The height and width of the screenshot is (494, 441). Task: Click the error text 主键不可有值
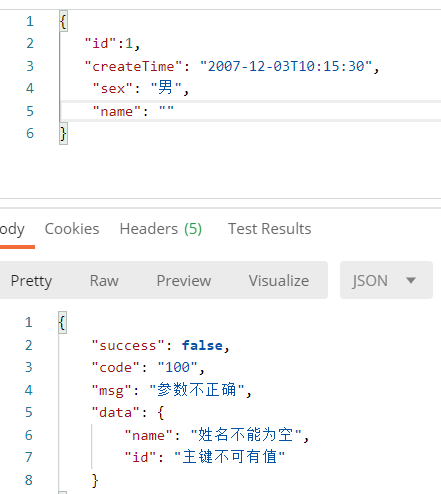[x=230, y=457]
